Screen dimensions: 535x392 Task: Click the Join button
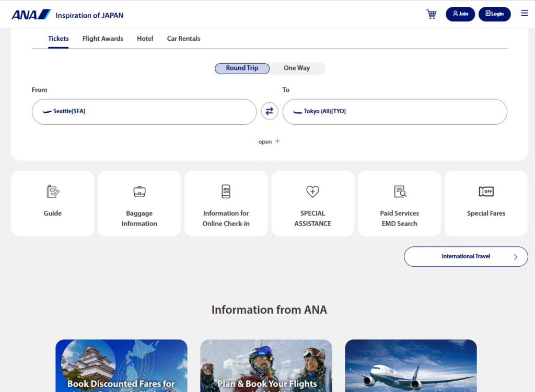[x=460, y=14]
